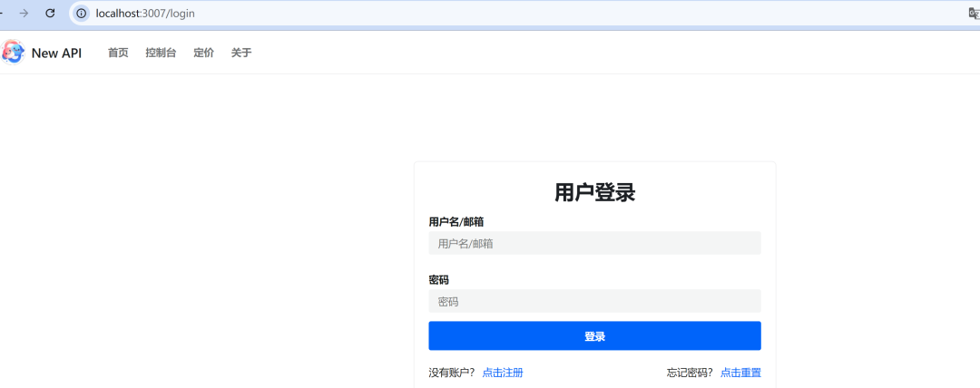
Task: Open the 首页 nav item
Action: [118, 53]
